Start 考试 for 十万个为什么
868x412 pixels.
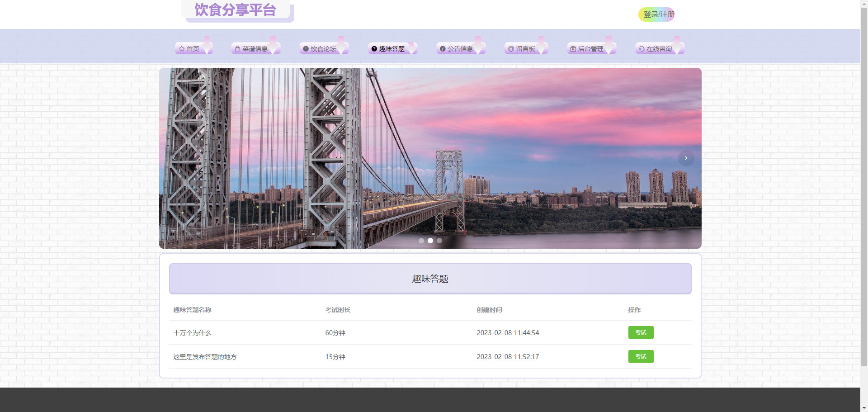pyautogui.click(x=641, y=332)
